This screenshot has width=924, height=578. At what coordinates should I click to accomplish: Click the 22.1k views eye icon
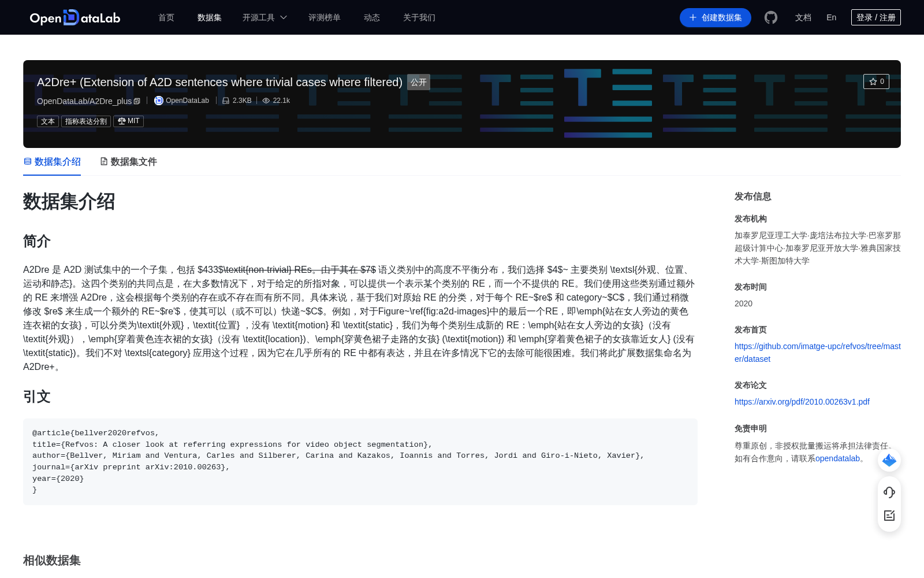point(266,101)
